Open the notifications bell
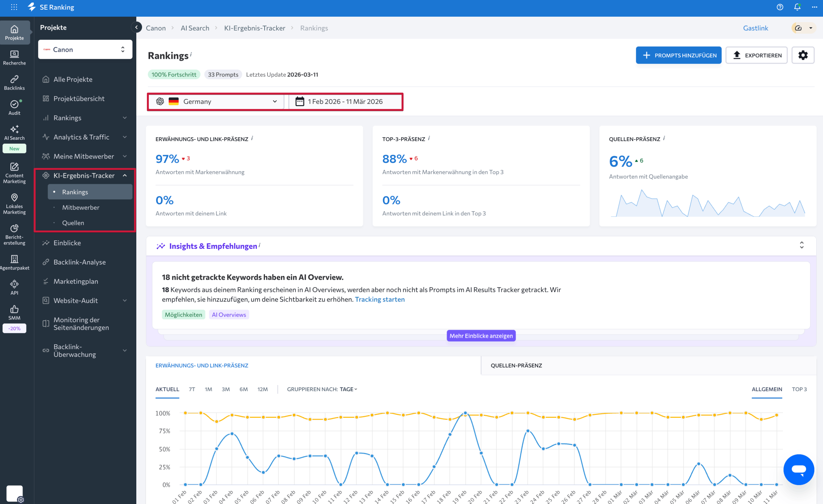823x504 pixels. [797, 7]
